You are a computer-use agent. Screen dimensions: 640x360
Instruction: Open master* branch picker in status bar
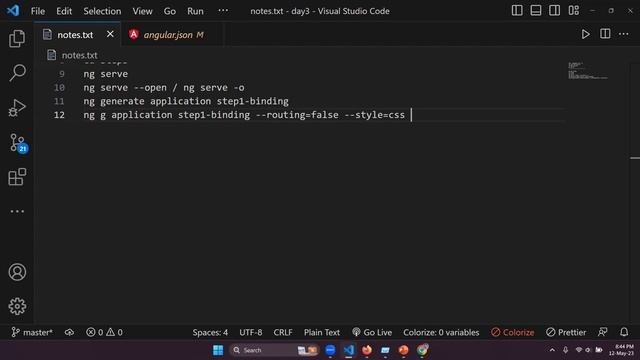[32, 332]
